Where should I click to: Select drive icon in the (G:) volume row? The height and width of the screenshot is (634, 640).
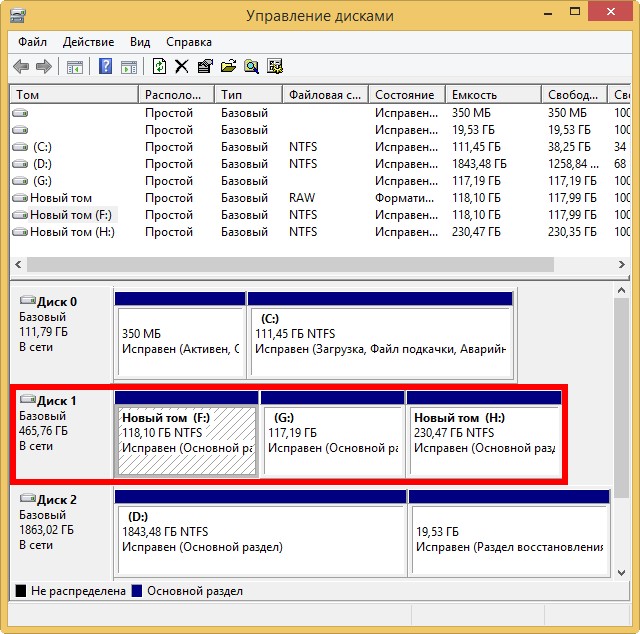tap(20, 181)
